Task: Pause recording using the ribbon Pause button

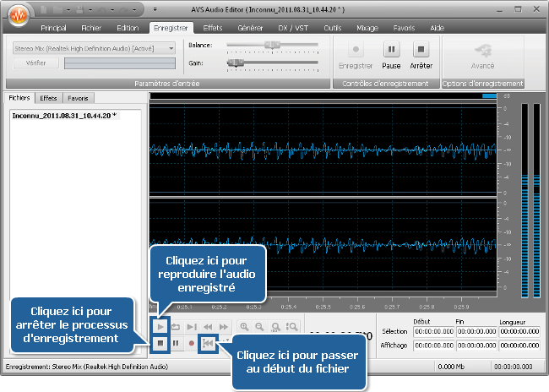Action: (392, 55)
